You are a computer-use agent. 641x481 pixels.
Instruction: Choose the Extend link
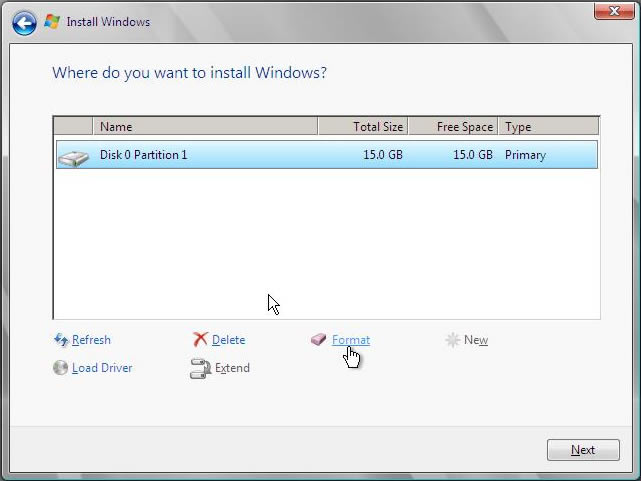tap(232, 368)
